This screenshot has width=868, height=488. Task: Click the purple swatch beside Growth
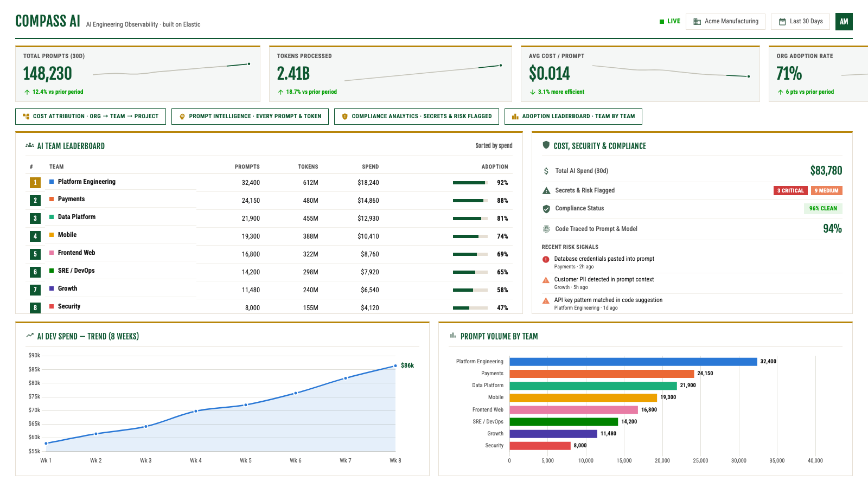pos(52,288)
